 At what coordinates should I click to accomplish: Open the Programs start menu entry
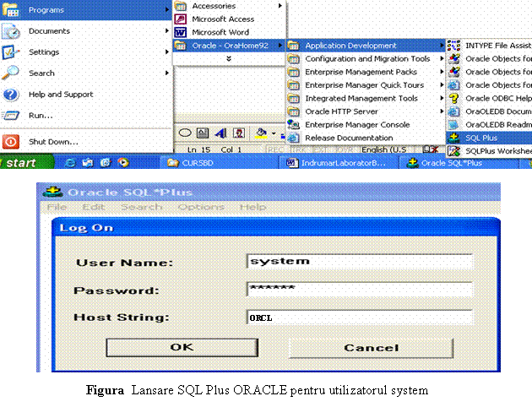[x=85, y=10]
